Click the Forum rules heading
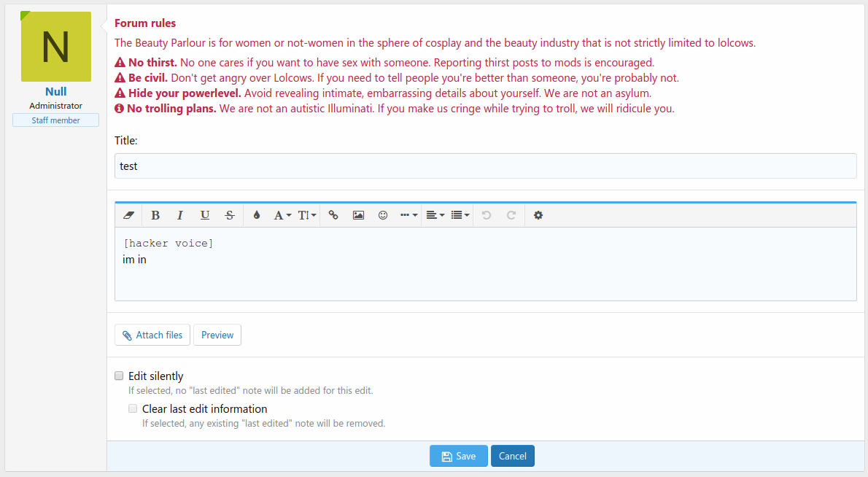 tap(145, 23)
